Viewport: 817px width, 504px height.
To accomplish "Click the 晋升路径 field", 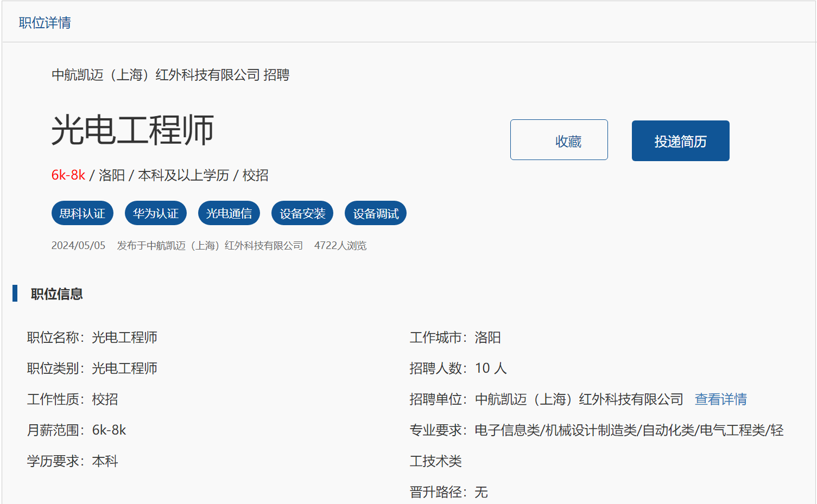I will coord(448,492).
